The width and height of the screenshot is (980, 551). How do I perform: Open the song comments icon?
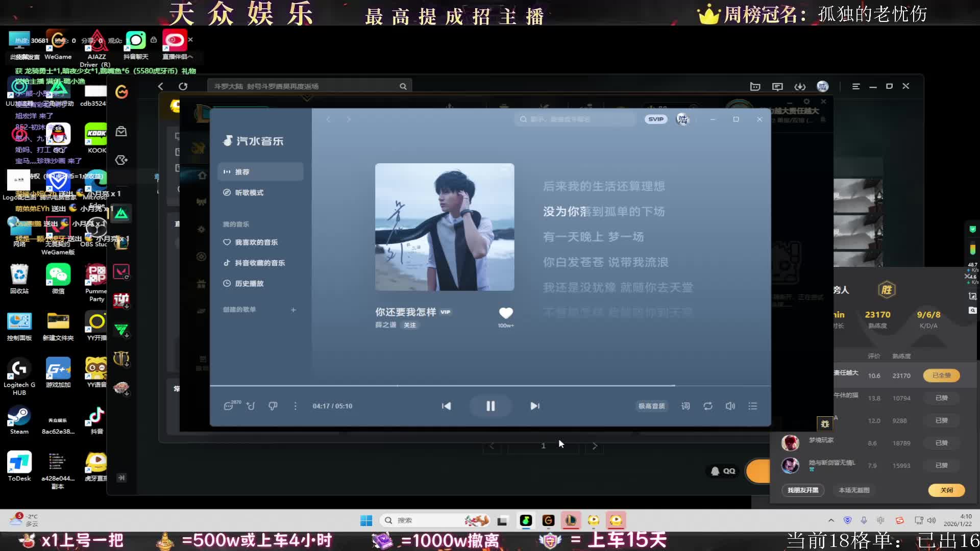(229, 406)
